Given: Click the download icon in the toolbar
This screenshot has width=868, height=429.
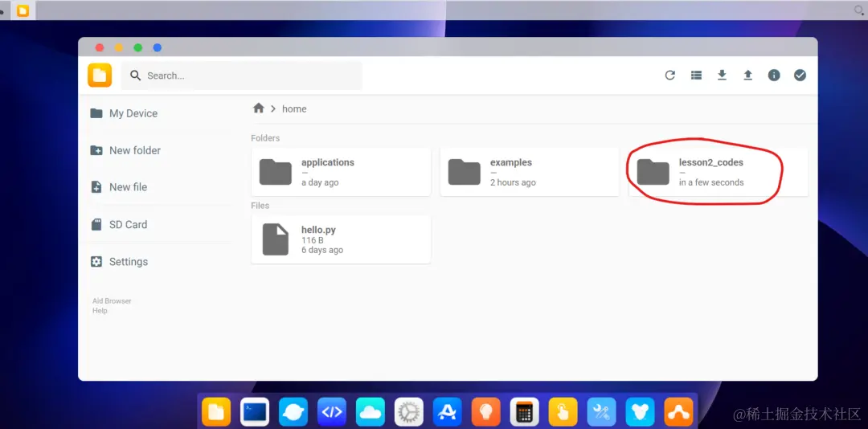Looking at the screenshot, I should pos(722,76).
